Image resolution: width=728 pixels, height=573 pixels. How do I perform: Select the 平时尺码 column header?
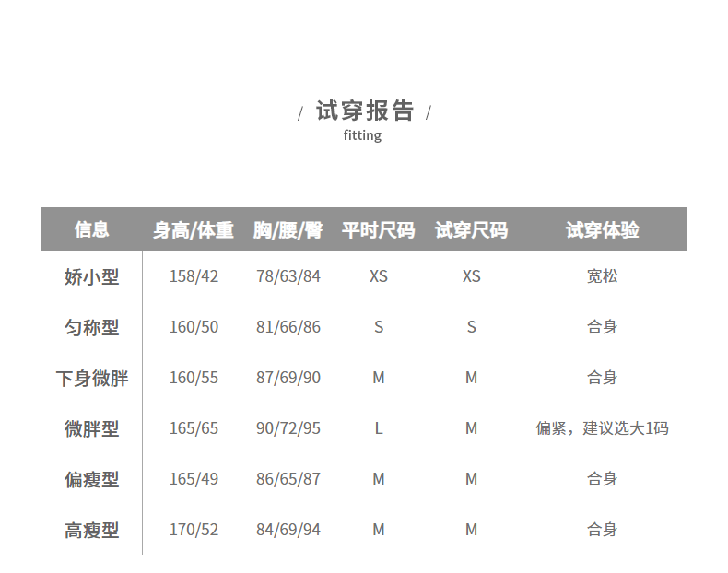(378, 230)
